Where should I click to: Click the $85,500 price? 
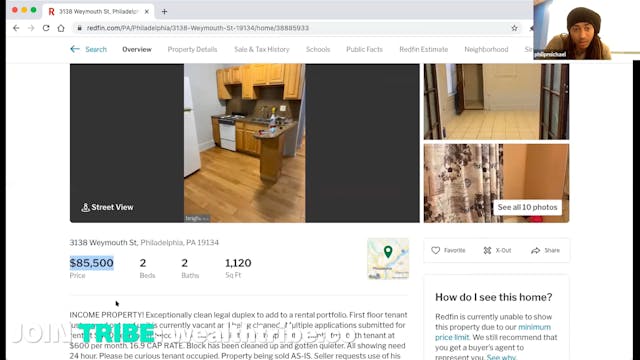(x=91, y=263)
